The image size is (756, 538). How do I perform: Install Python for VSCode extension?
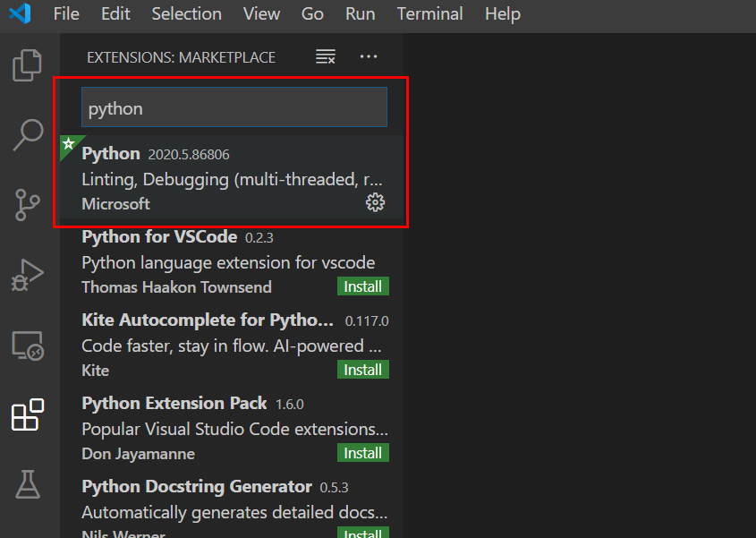pos(363,286)
